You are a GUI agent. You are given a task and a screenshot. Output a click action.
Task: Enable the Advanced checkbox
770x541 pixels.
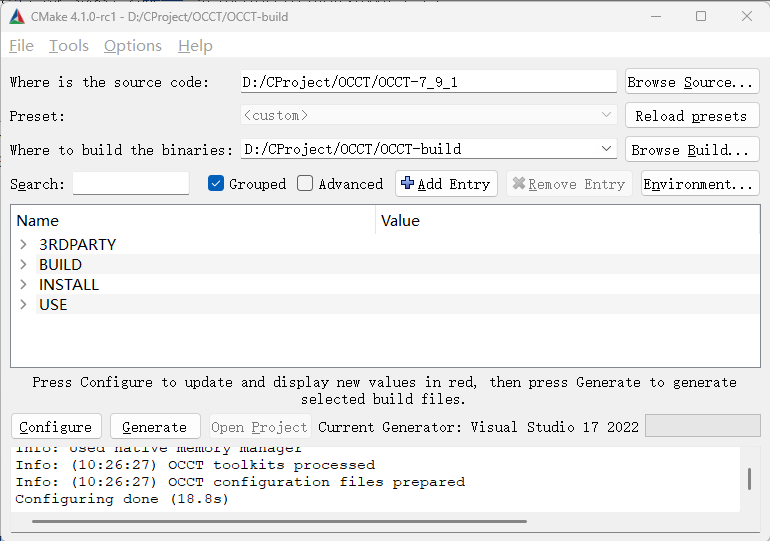click(305, 184)
